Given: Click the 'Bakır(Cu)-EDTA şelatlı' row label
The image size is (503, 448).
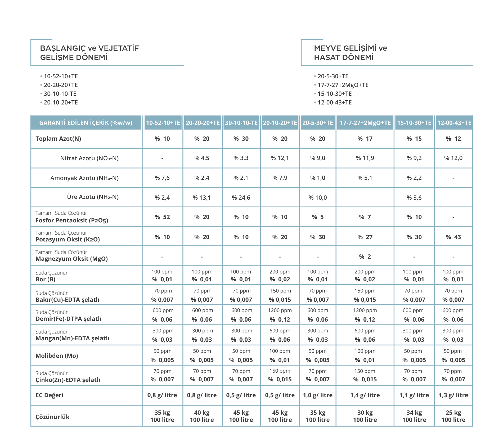Looking at the screenshot, I should coord(68,300).
